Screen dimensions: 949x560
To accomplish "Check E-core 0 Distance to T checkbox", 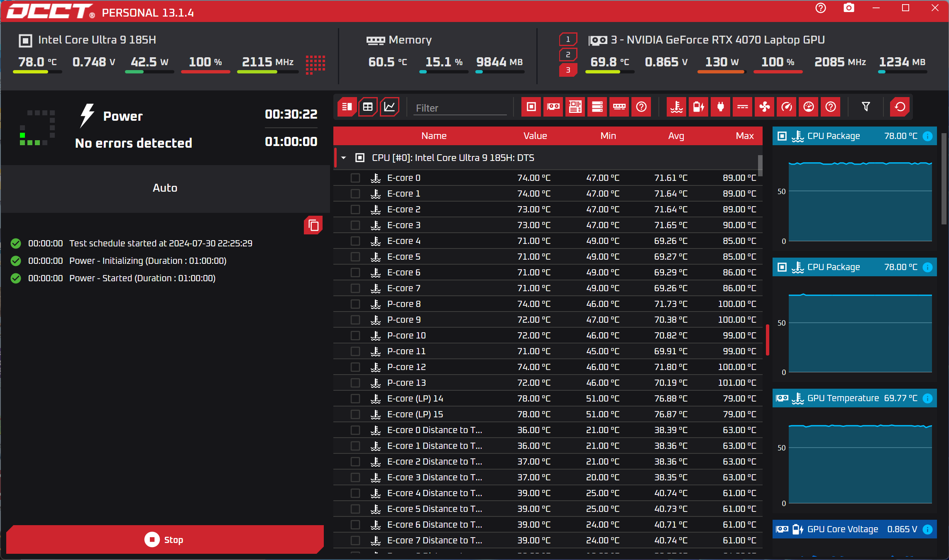I will click(x=355, y=430).
